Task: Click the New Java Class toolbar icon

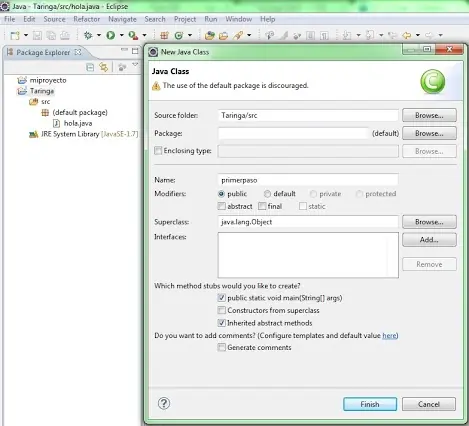Action: coord(179,35)
